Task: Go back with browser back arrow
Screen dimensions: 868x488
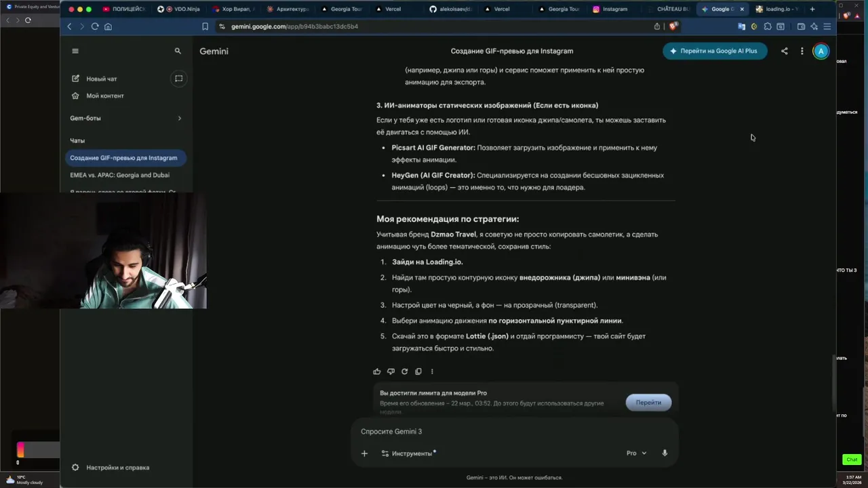Action: coord(69,26)
